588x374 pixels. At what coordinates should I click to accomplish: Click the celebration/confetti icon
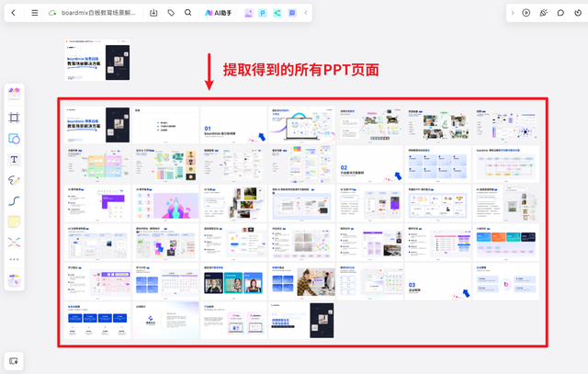click(x=543, y=13)
